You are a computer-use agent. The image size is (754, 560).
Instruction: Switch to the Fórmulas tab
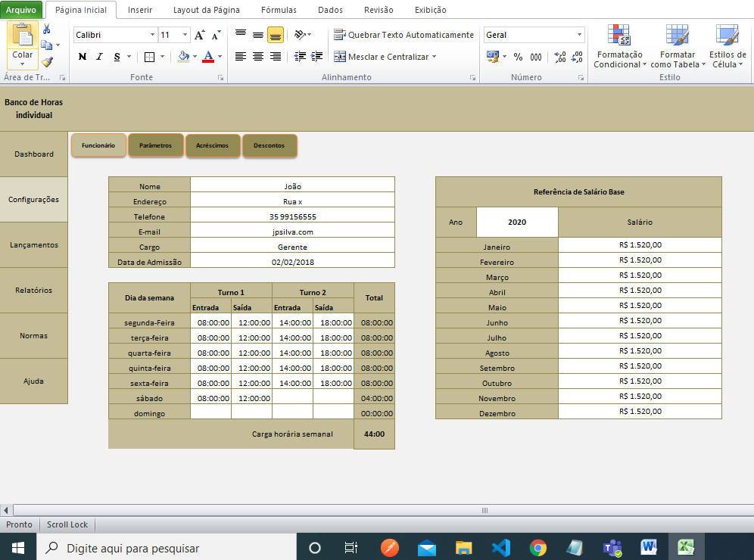coord(279,10)
